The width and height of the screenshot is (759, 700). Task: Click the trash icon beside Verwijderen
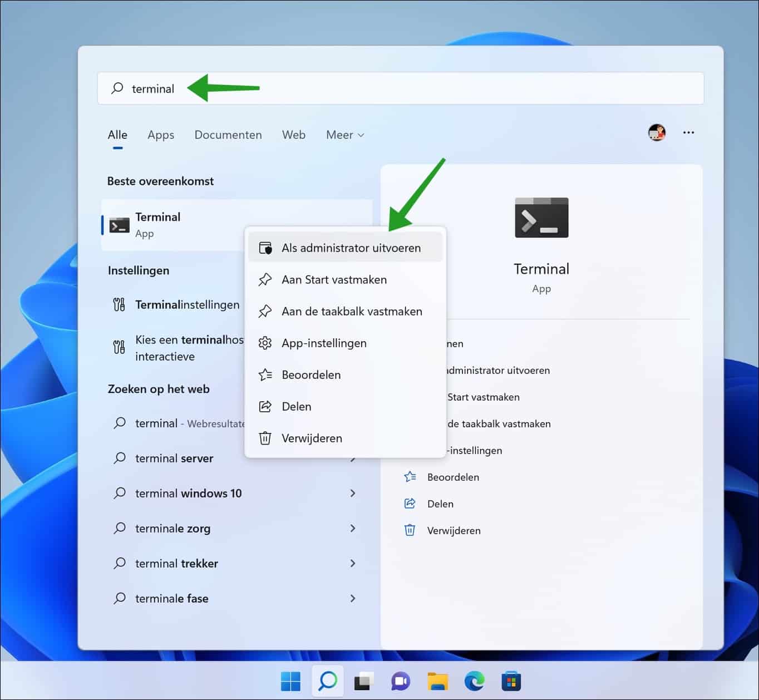pyautogui.click(x=265, y=438)
